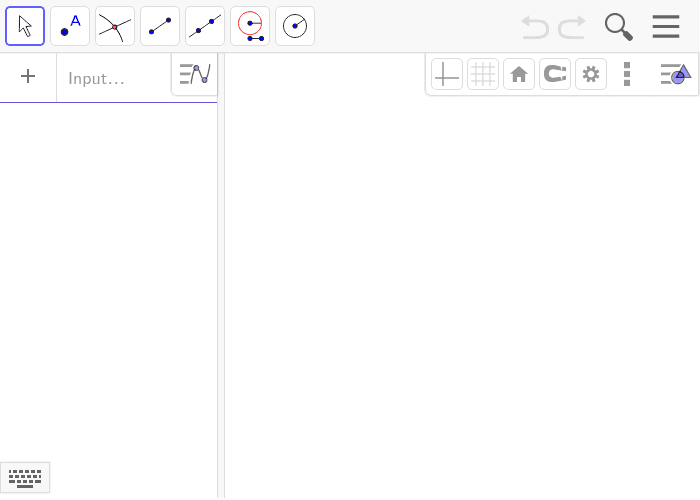Toggle axes visibility

pyautogui.click(x=447, y=74)
